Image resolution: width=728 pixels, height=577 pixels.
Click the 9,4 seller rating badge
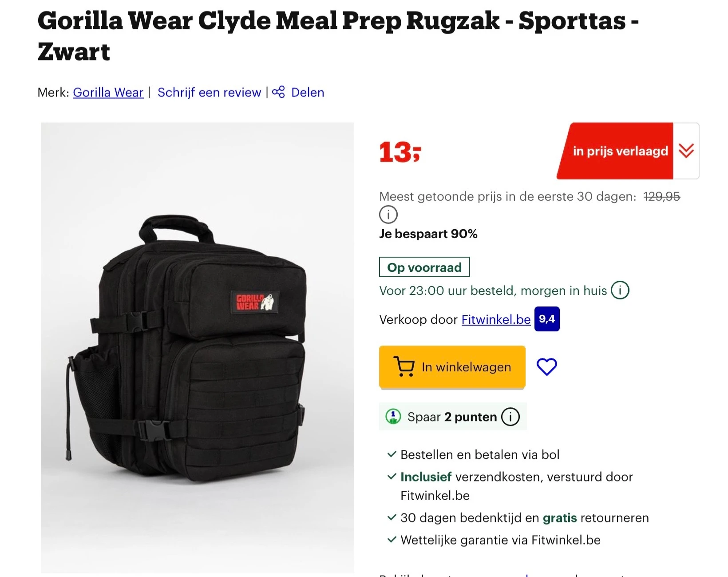547,319
